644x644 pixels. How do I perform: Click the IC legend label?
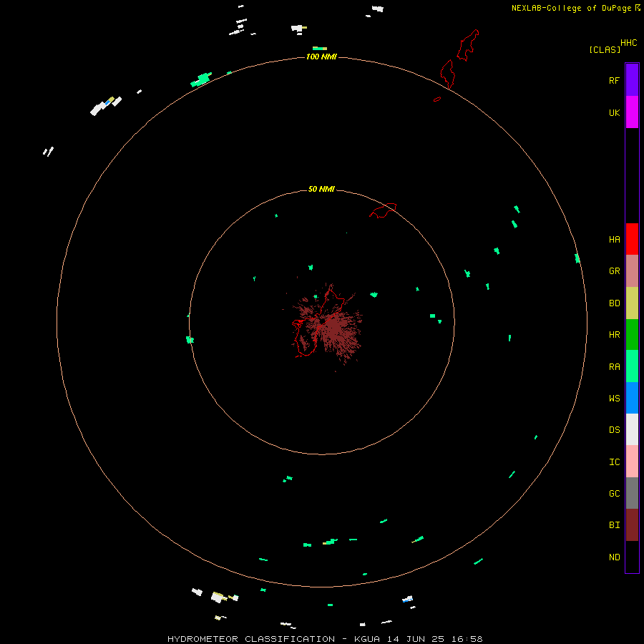(614, 462)
